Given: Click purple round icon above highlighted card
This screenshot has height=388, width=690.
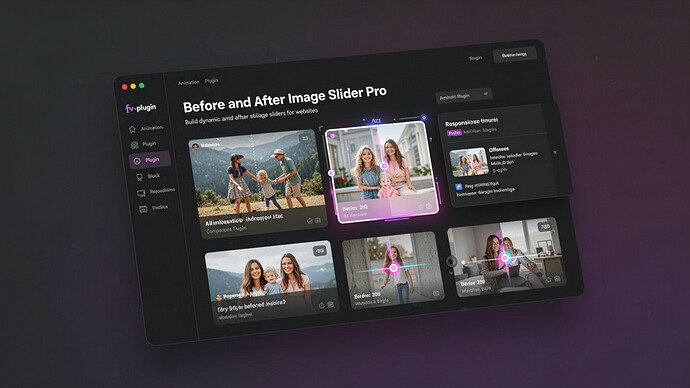Looking at the screenshot, I should point(423,117).
